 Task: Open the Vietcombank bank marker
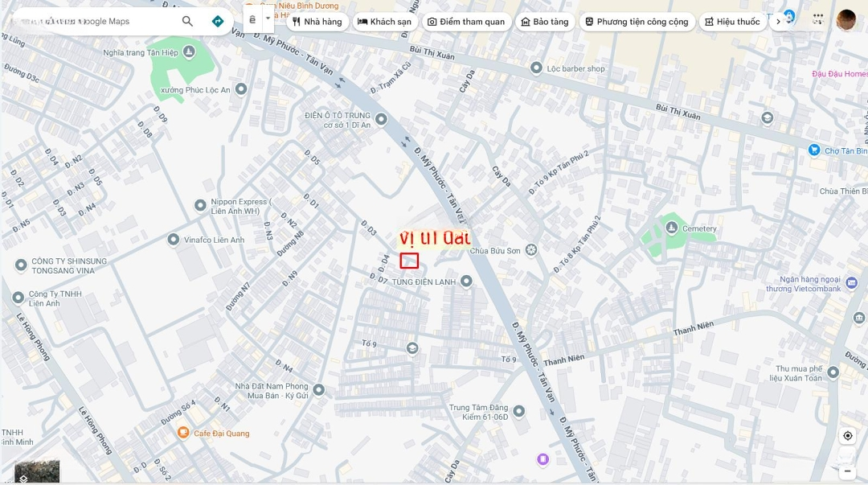(851, 283)
